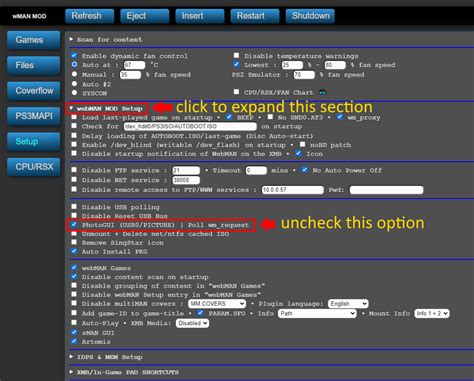Toggle Auto Install PKG checkbox
Screen dimensions: 474x381
[x=74, y=251]
